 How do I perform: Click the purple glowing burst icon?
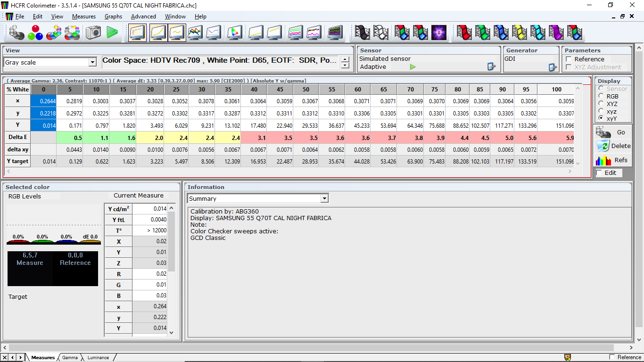pos(438,33)
